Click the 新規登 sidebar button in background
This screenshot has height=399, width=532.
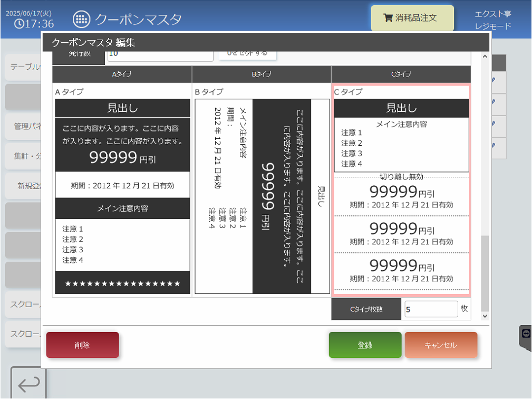click(24, 186)
